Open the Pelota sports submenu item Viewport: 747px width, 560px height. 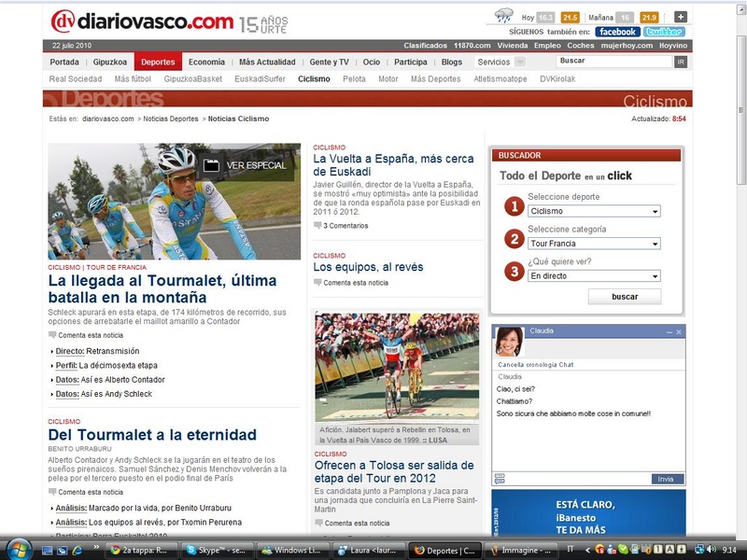(x=354, y=79)
